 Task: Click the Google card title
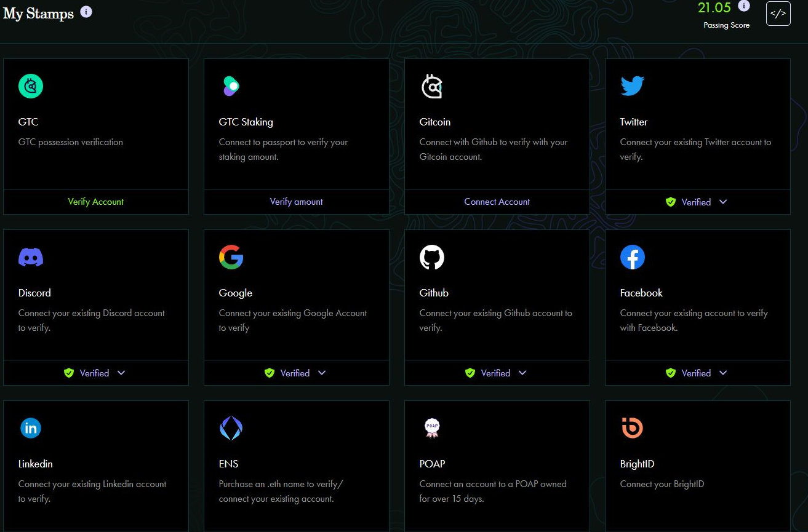pyautogui.click(x=236, y=293)
